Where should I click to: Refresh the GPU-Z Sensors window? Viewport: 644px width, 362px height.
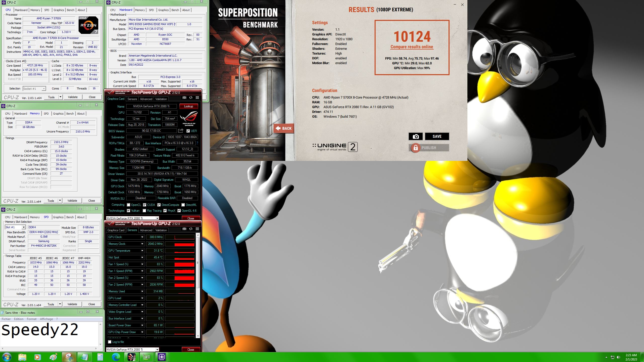[191, 229]
